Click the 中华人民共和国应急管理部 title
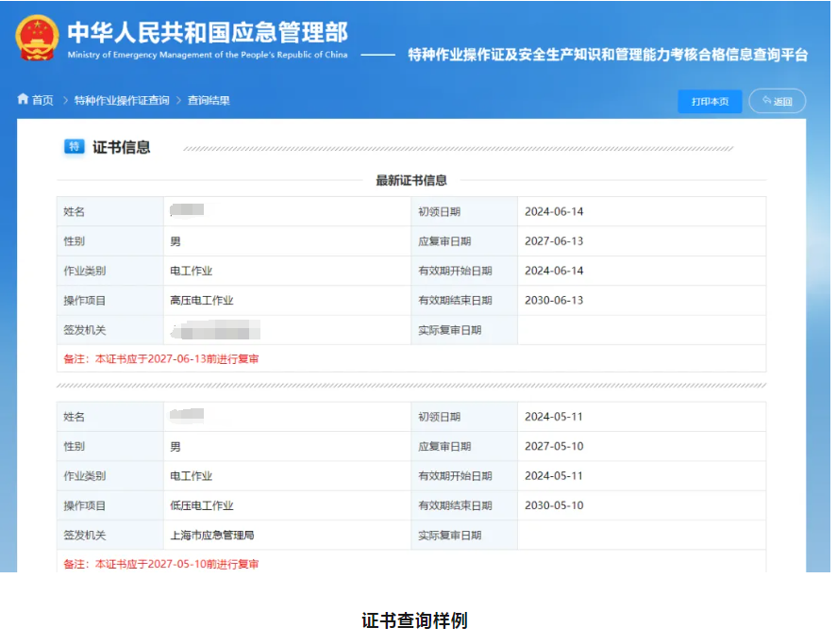837x644 pixels. (208, 32)
